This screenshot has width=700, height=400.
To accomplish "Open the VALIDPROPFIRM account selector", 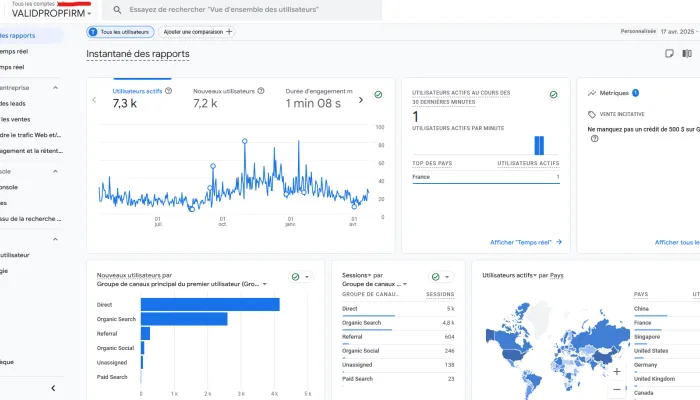I will coord(51,13).
